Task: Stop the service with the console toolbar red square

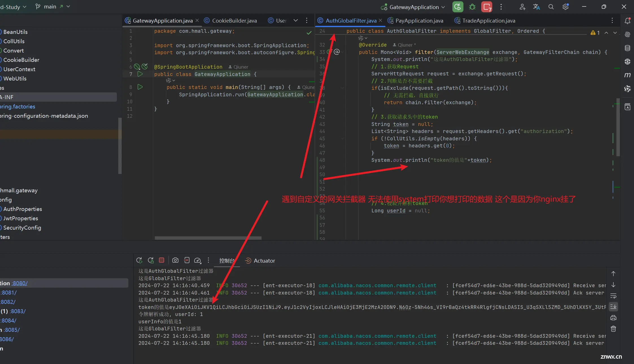Action: pos(162,260)
